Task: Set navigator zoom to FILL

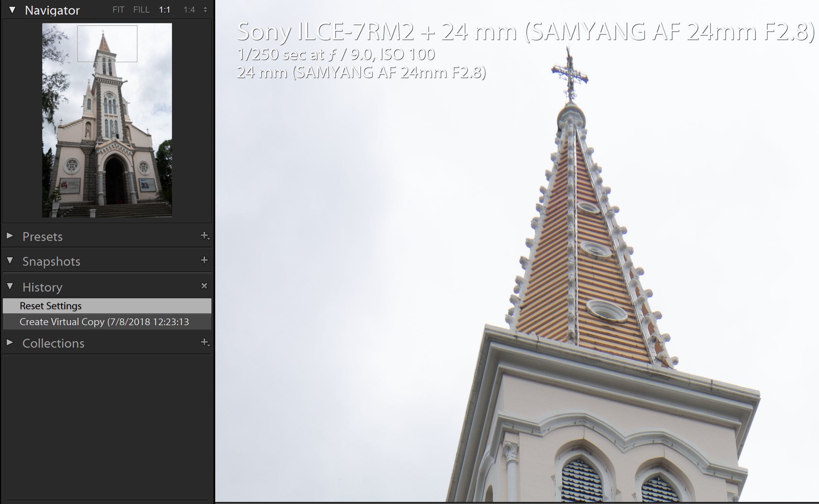Action: tap(141, 10)
